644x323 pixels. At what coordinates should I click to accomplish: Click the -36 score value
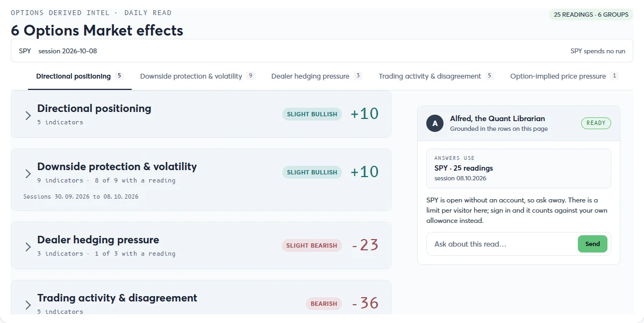pos(365,303)
